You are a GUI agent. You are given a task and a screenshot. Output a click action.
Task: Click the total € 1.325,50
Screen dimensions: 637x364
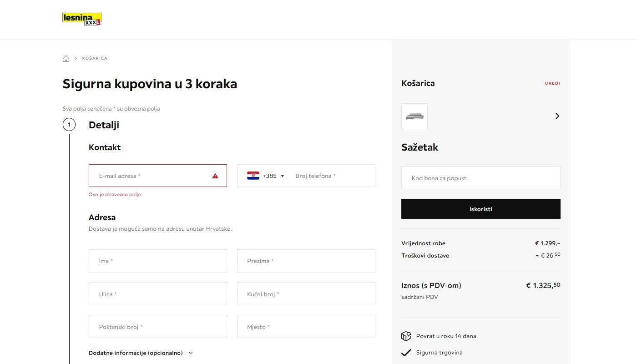click(543, 286)
